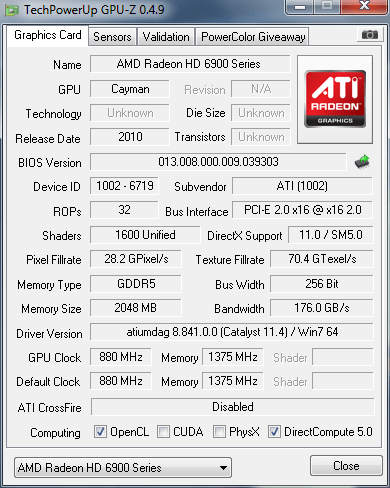The height and width of the screenshot is (488, 390).
Task: Select the GPU Clock field 880 MHz
Action: point(121,357)
